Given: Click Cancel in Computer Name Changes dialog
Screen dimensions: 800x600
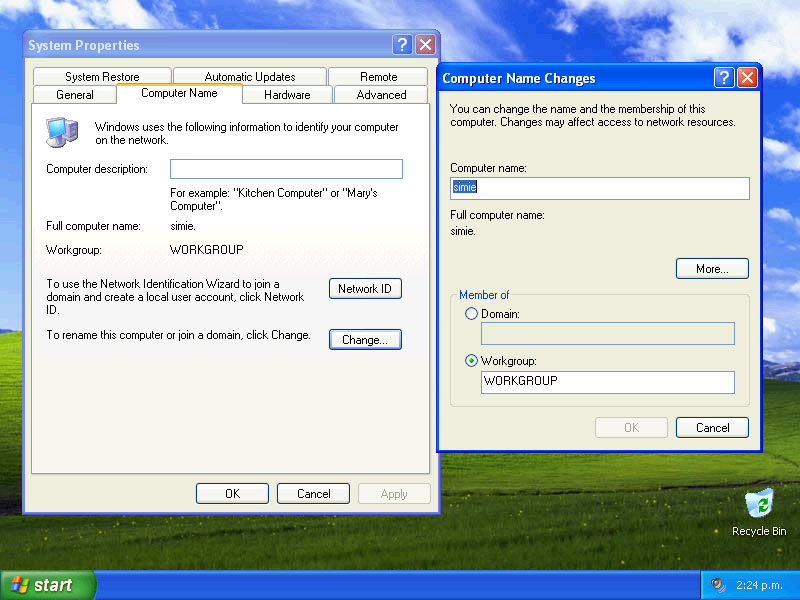Looking at the screenshot, I should point(712,428).
